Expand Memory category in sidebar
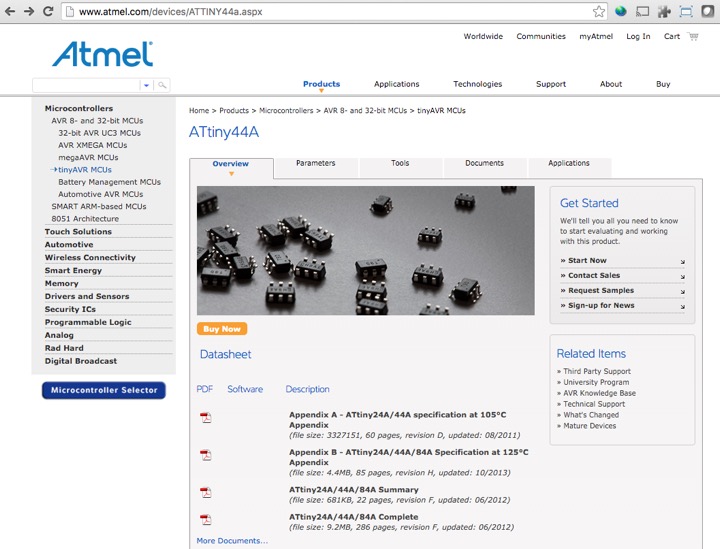 tap(62, 283)
